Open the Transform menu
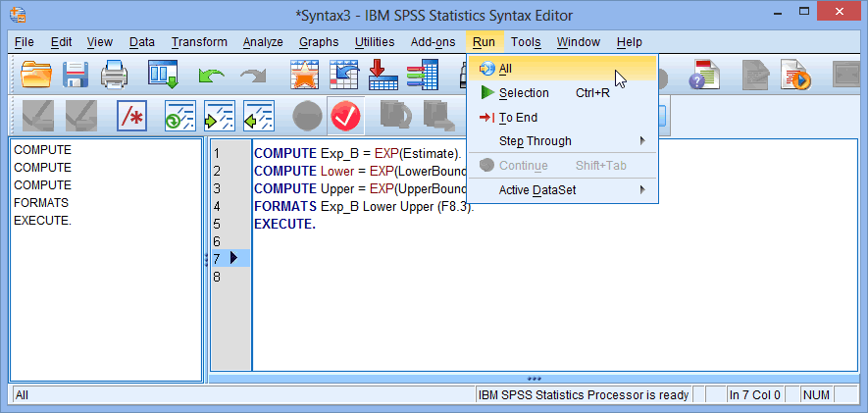This screenshot has height=413, width=868. 199,42
